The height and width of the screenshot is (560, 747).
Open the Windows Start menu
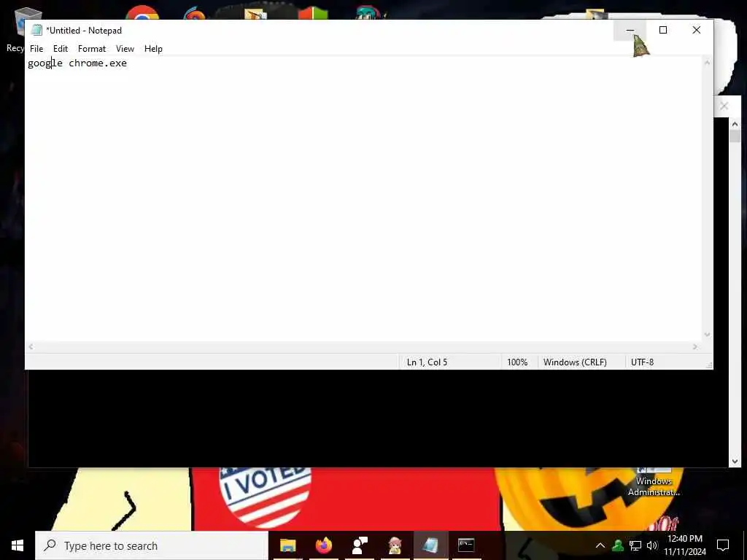pyautogui.click(x=18, y=545)
